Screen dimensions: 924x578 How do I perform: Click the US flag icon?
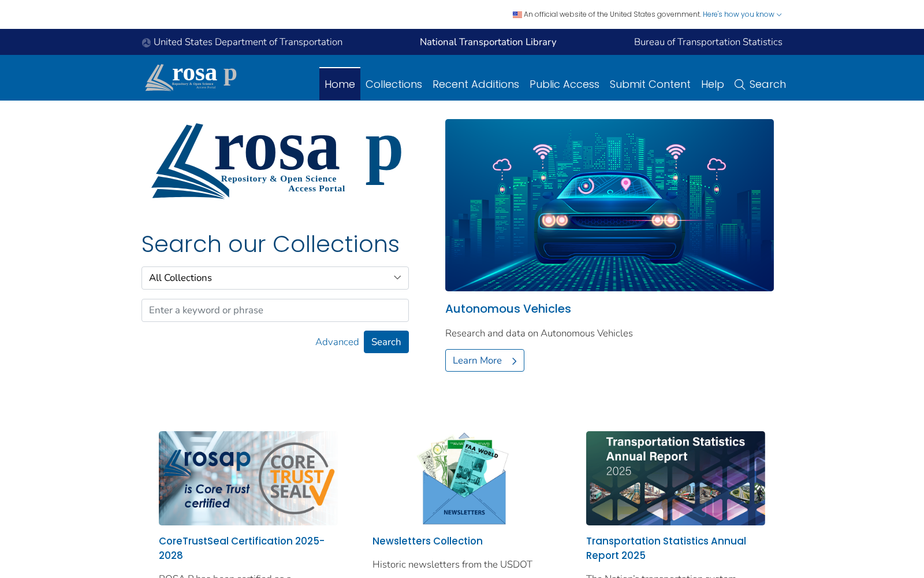(517, 14)
